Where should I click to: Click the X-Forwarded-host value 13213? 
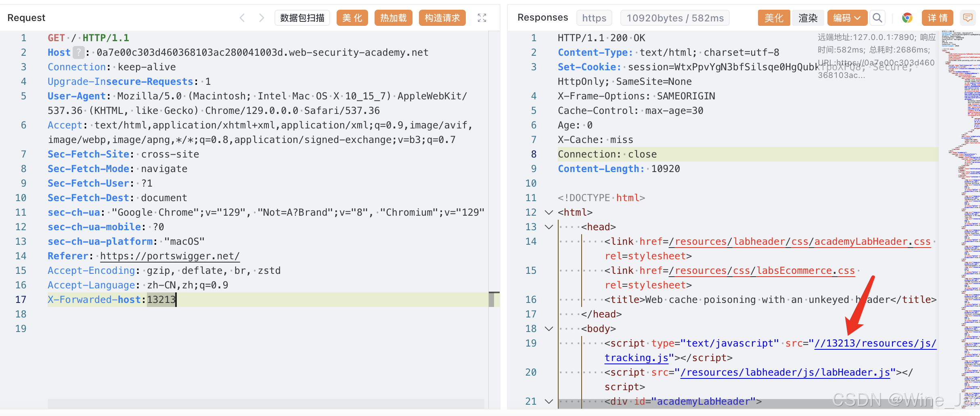point(161,300)
